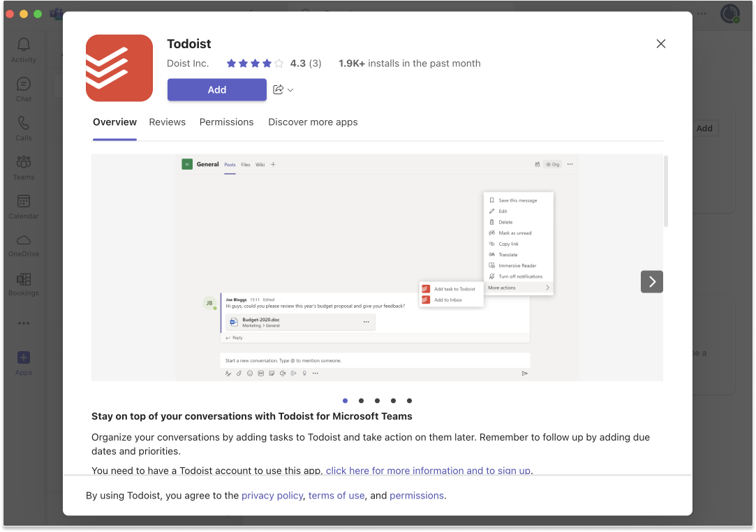756x532 pixels.
Task: Open the Discover more apps tab
Action: click(313, 122)
